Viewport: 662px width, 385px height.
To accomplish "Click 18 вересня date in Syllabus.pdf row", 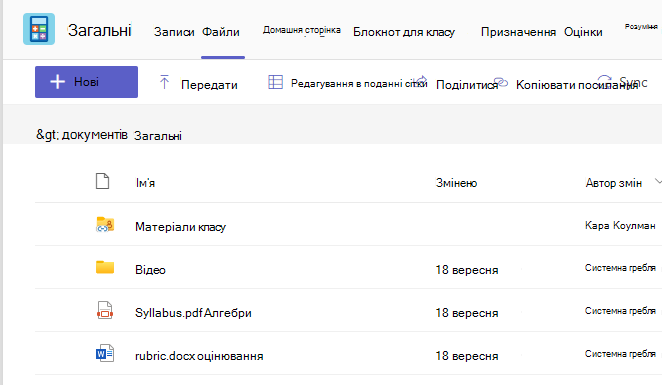I will tap(467, 313).
